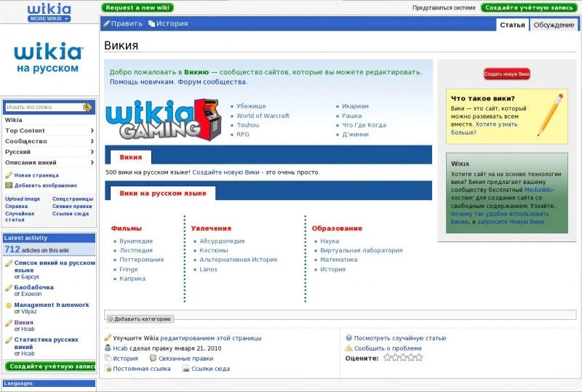The width and height of the screenshot is (582, 392).
Task: Focus the Искать это слово search field
Action: tap(44, 108)
